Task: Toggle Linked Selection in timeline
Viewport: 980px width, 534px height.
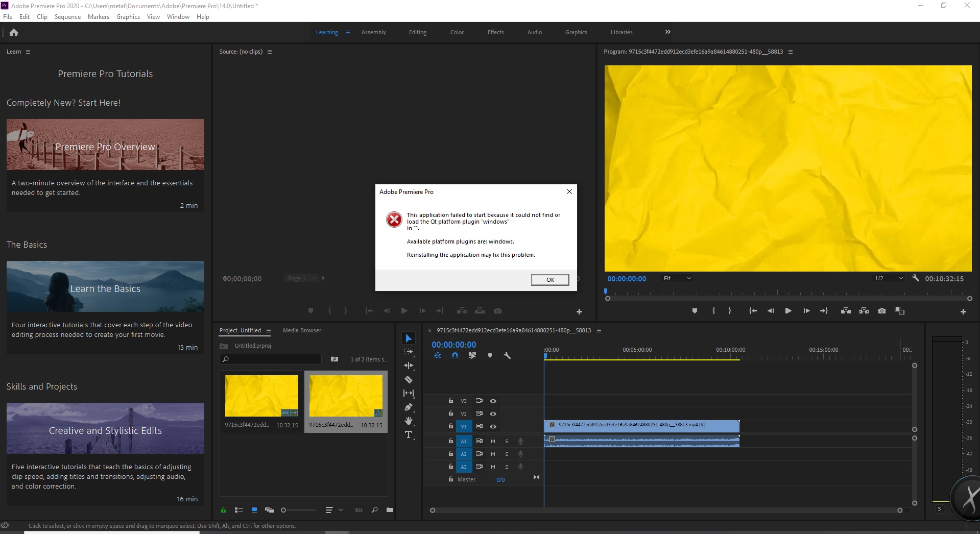Action: [472, 355]
